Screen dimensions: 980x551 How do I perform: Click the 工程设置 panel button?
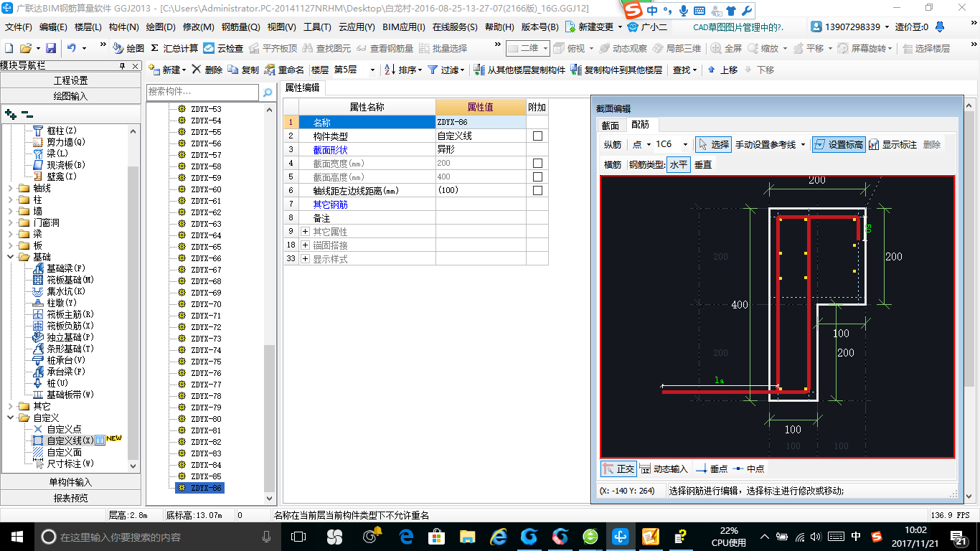coord(71,80)
